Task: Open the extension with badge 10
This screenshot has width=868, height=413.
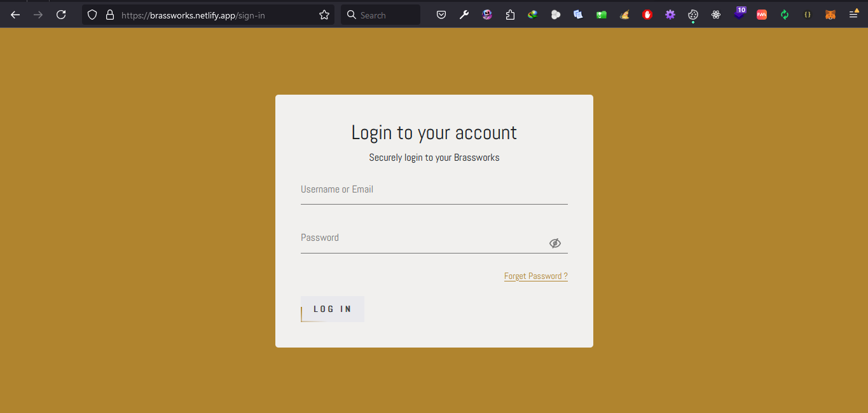Action: (739, 13)
